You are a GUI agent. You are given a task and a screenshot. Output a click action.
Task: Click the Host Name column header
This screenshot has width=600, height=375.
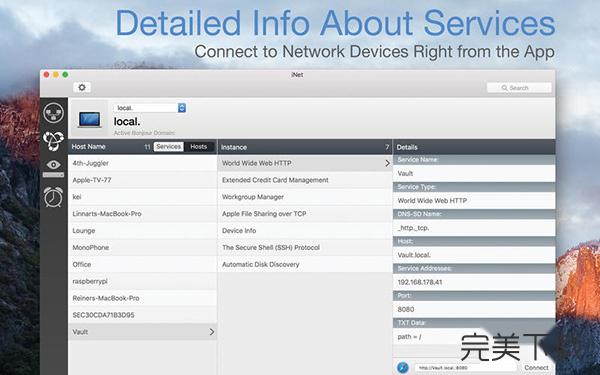pyautogui.click(x=88, y=147)
